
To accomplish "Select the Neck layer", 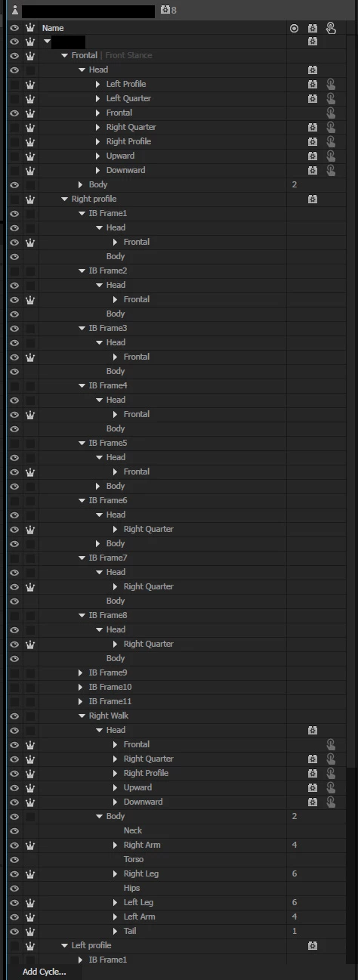I will (x=133, y=830).
